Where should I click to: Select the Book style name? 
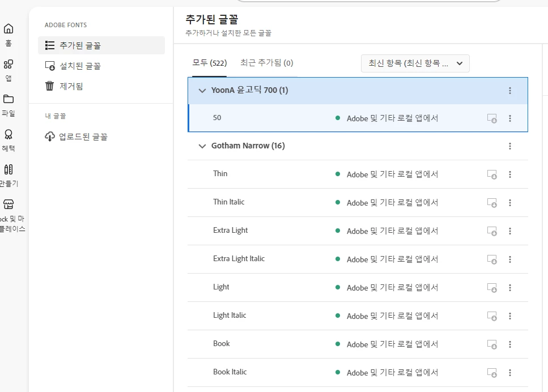pos(221,343)
